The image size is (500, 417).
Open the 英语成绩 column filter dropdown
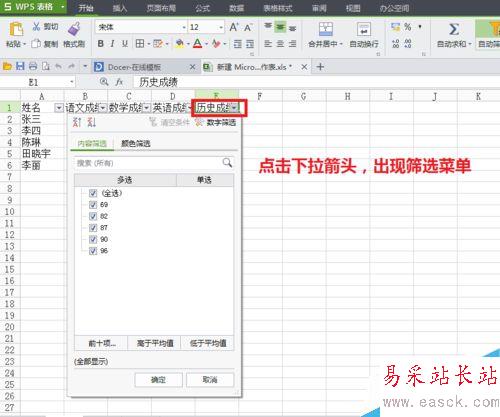[190, 108]
